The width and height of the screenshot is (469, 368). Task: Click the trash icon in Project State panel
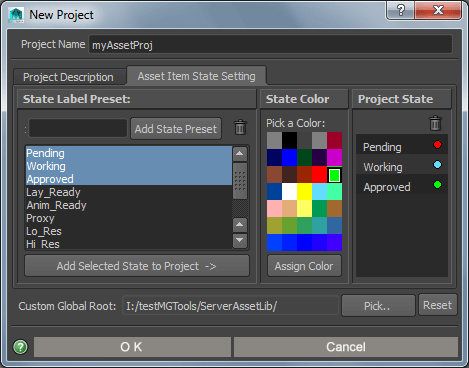(435, 123)
